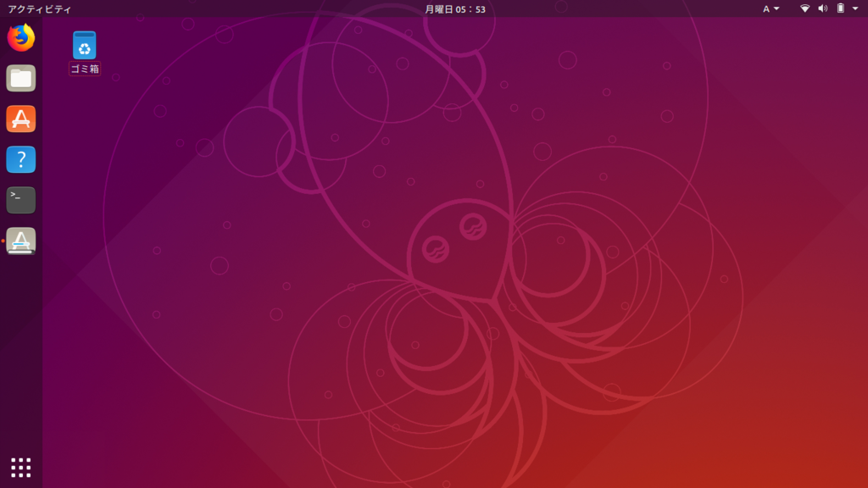Open Software Updater dock icon
Screen dimensions: 868x488
tap(21, 241)
